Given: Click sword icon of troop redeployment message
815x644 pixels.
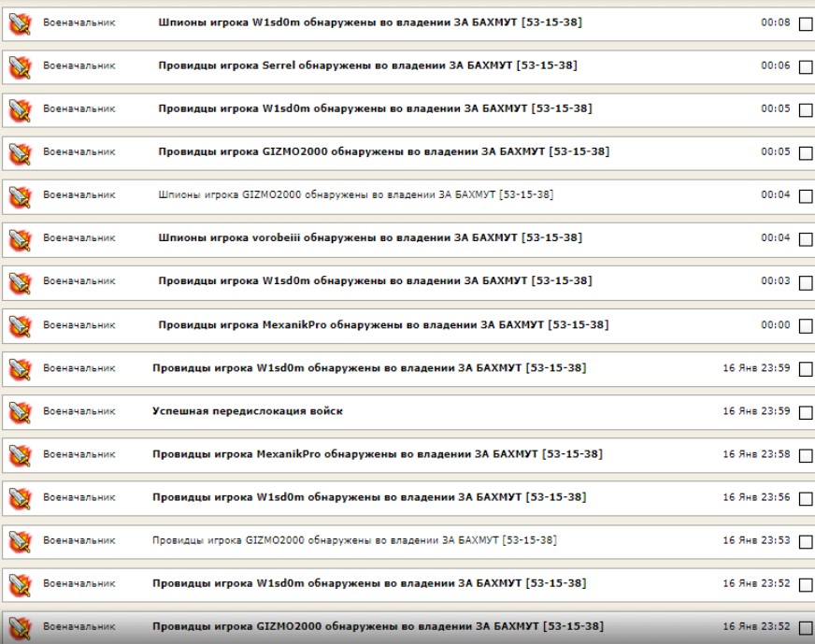Looking at the screenshot, I should [21, 412].
